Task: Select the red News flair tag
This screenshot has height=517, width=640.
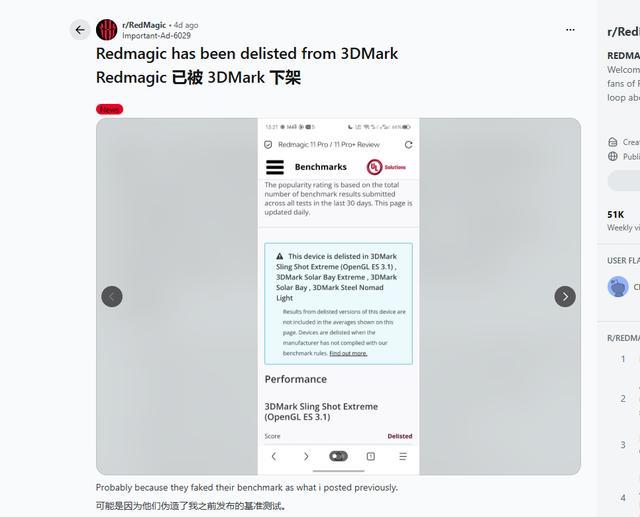Action: point(109,109)
